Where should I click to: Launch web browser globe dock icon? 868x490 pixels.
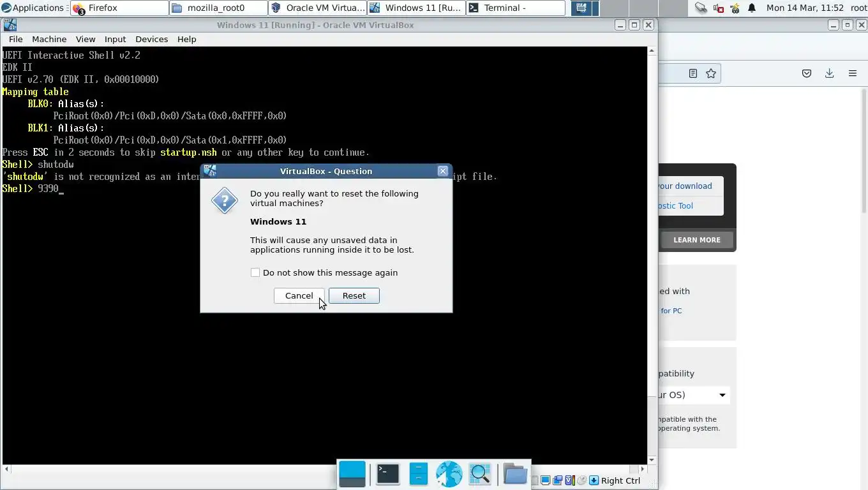pos(449,474)
